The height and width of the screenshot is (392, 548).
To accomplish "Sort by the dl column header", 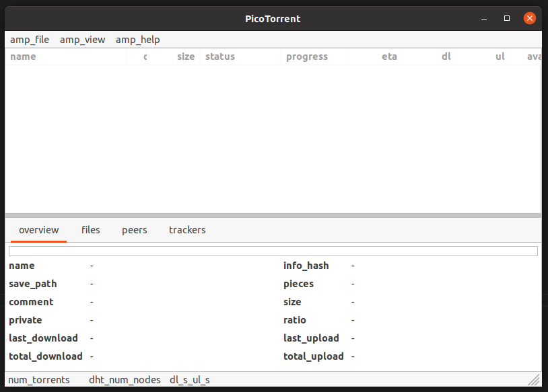I will click(x=429, y=56).
